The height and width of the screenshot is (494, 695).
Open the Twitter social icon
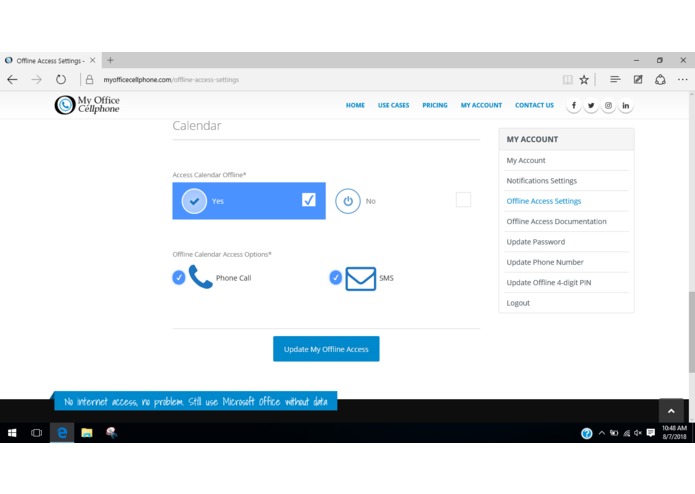click(x=591, y=105)
